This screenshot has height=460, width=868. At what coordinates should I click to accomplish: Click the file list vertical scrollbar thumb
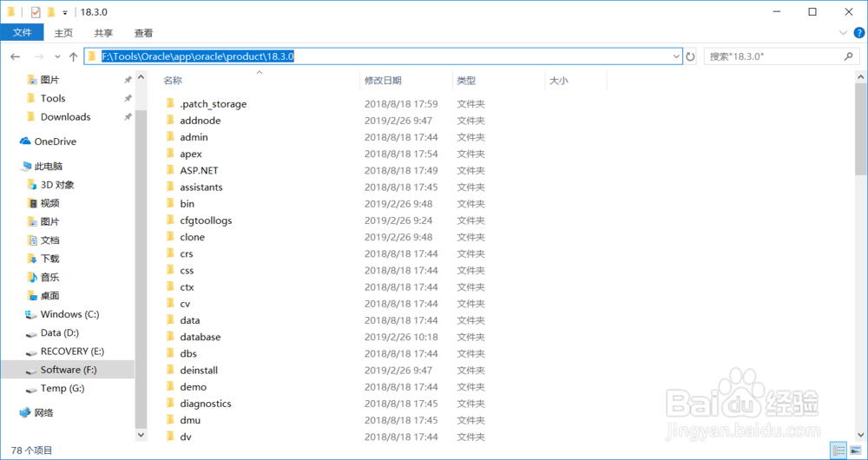tap(861, 129)
